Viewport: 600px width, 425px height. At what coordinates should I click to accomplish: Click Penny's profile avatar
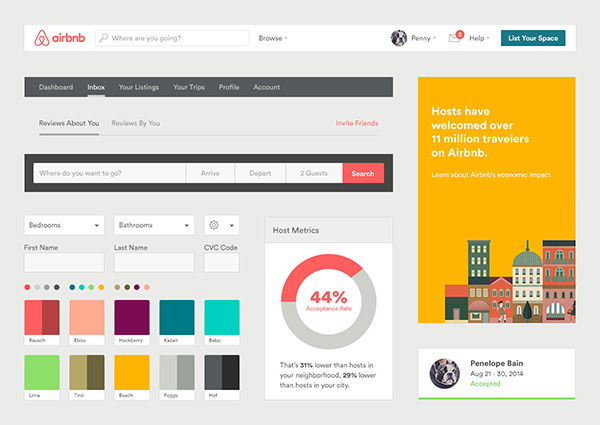click(x=399, y=38)
